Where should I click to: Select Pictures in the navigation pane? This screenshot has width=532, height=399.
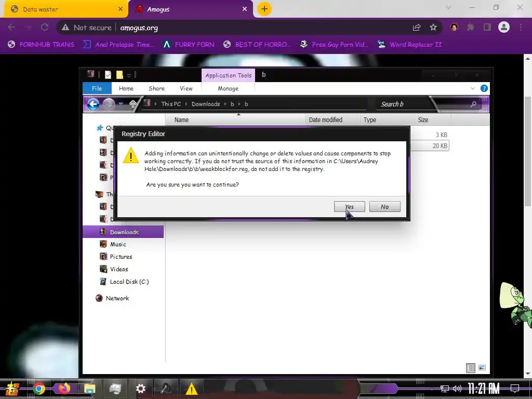pos(121,257)
